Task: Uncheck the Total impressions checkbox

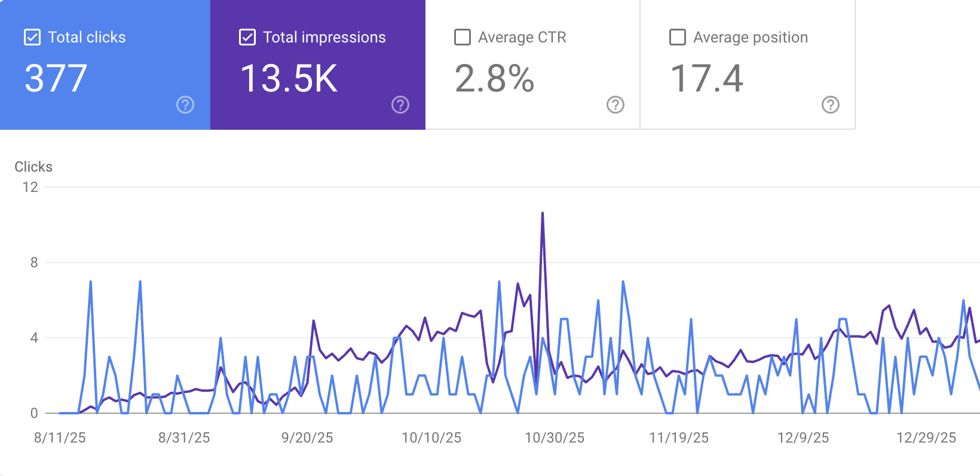Action: (247, 37)
